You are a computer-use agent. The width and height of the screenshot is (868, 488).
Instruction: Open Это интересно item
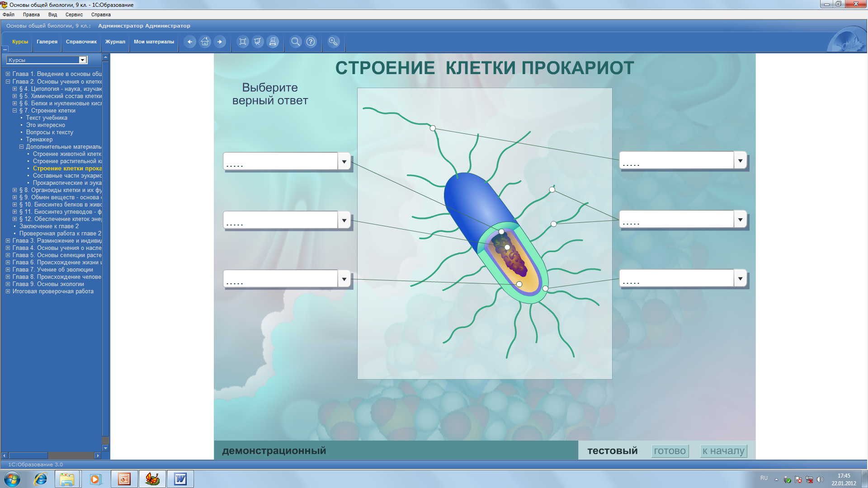tap(46, 125)
